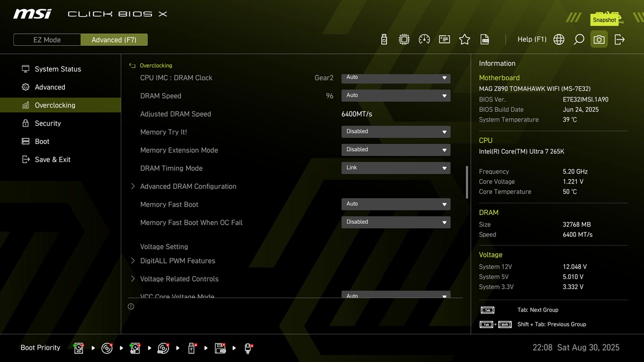Select the network boot device icon
The image size is (644, 362).
pos(248,348)
